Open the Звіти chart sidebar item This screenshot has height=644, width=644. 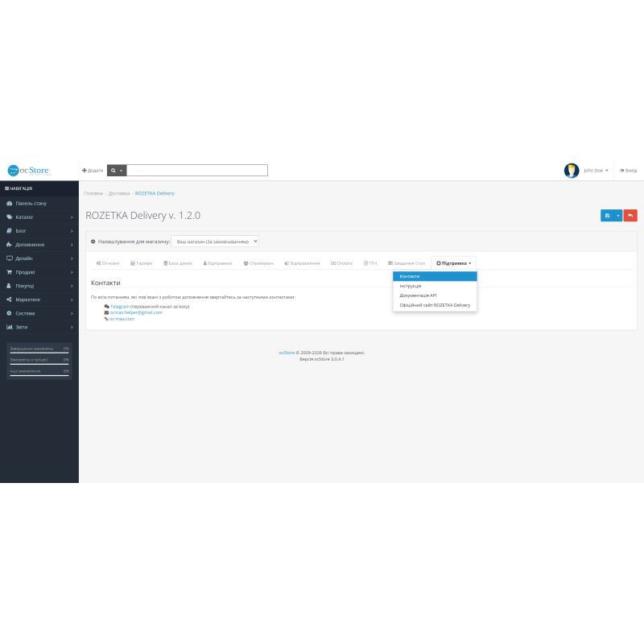coord(39,328)
